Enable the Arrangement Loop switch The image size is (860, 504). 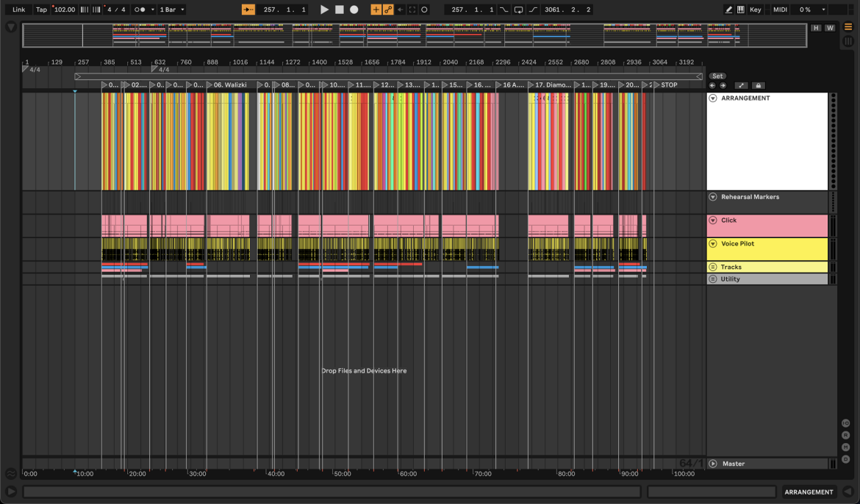click(518, 10)
